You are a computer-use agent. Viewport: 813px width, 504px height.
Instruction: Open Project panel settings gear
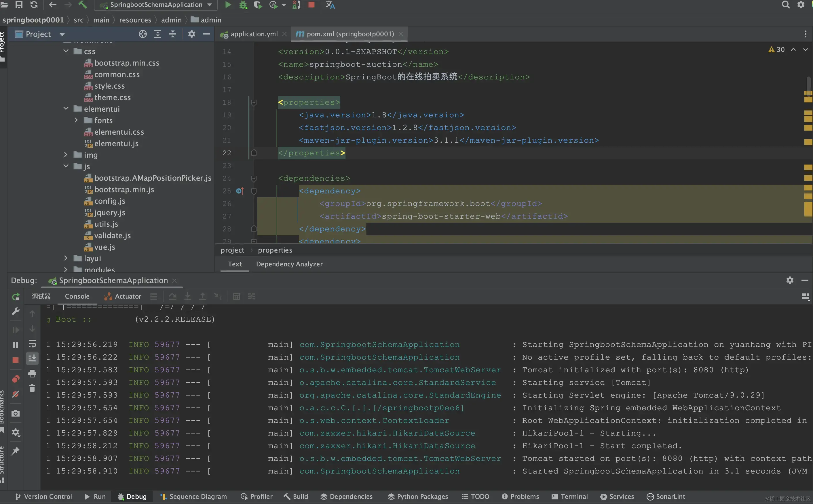point(191,34)
